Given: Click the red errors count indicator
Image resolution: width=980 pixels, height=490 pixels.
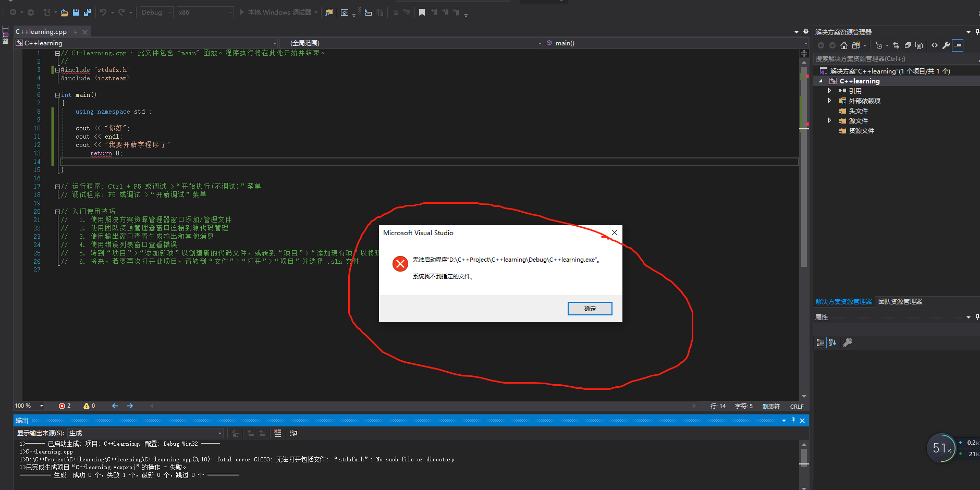Looking at the screenshot, I should [x=65, y=406].
